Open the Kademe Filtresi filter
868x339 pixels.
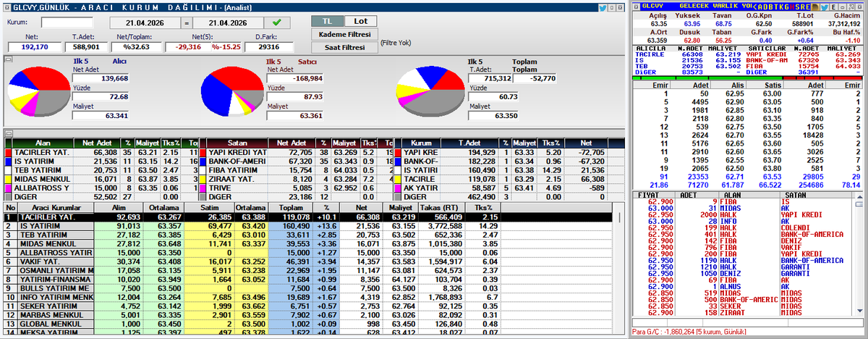pos(345,34)
